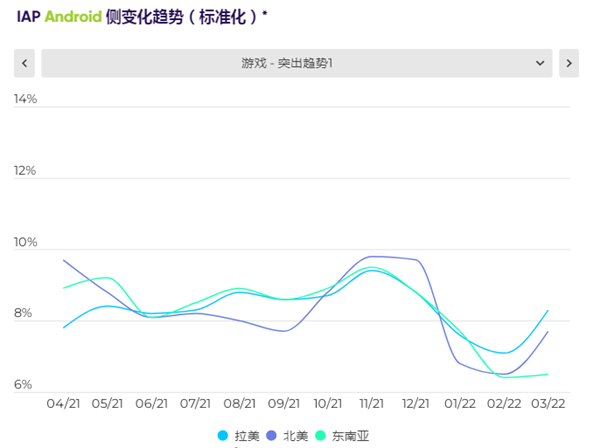Click the green Android word in title

click(73, 17)
